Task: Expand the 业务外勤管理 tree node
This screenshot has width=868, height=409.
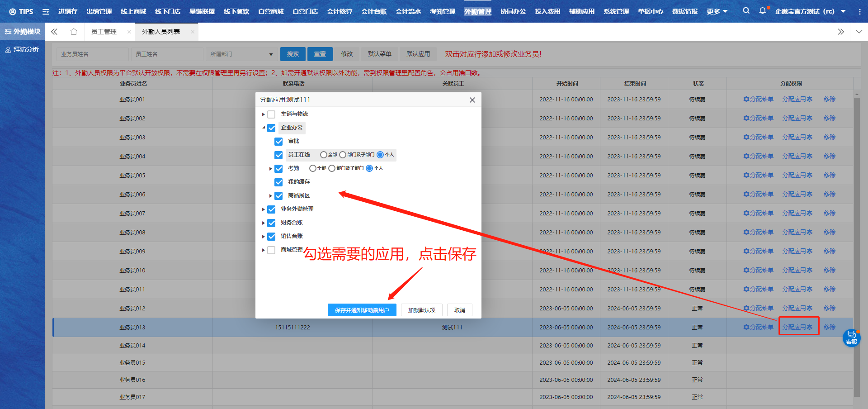Action: pyautogui.click(x=264, y=209)
